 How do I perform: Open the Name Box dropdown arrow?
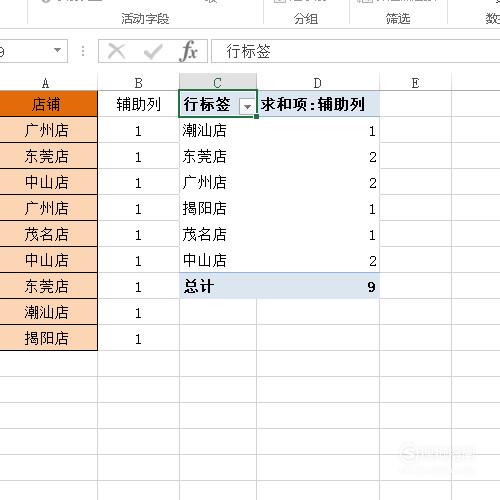(58, 50)
